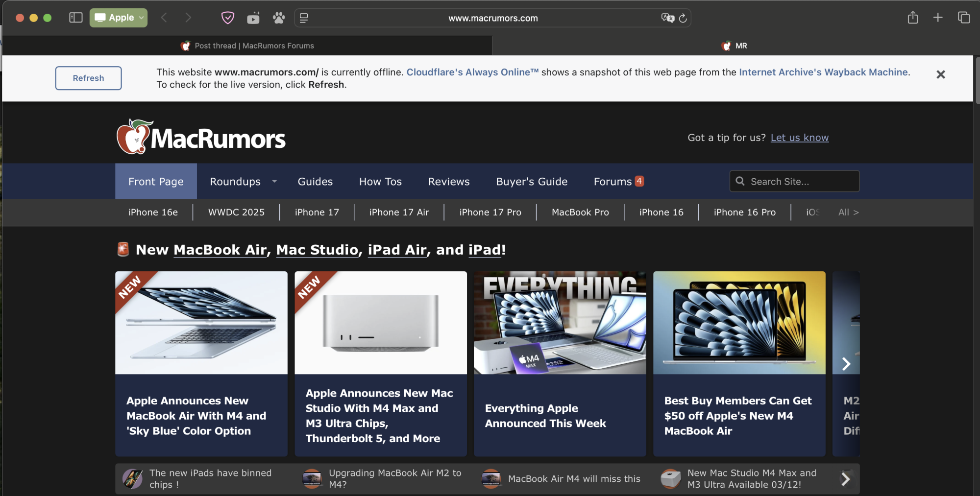Click the Mac Studio headline link
Image resolution: width=980 pixels, height=496 pixels.
[317, 250]
